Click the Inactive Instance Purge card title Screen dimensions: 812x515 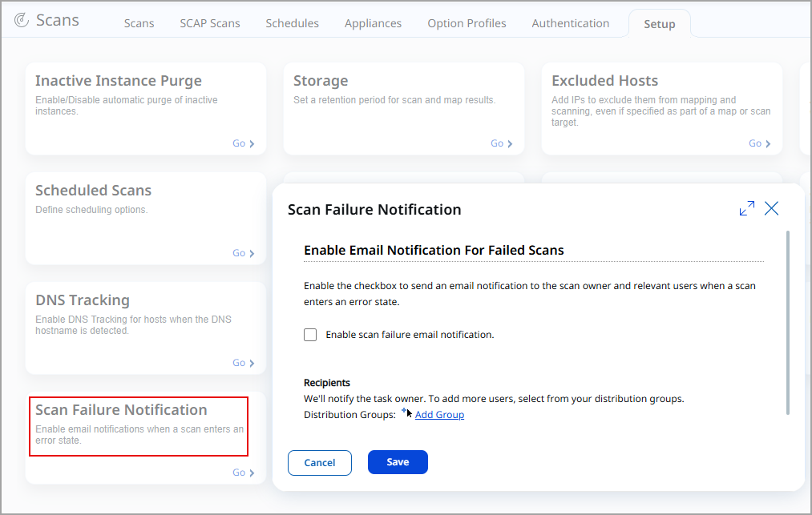119,81
